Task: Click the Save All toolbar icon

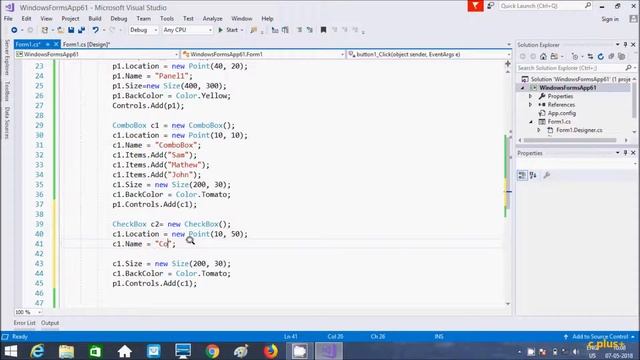Action: pos(81,30)
